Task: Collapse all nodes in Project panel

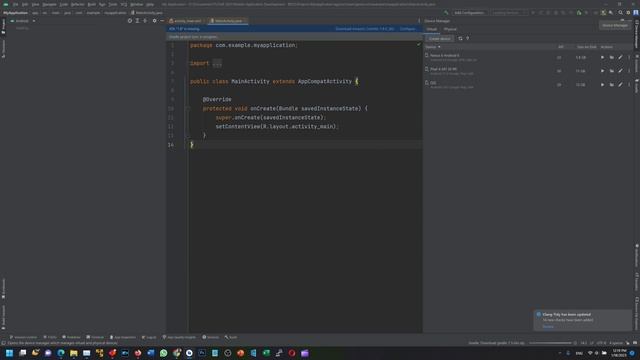Action: click(x=145, y=21)
